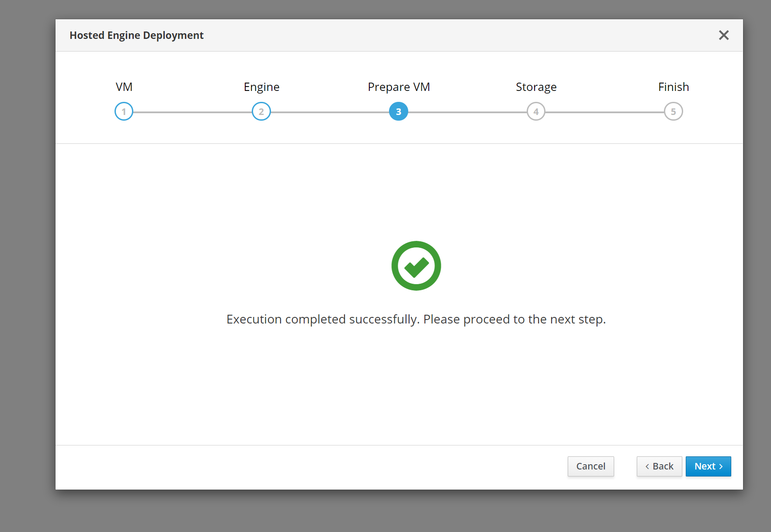Select step 5 circle for Finish
The height and width of the screenshot is (532, 771).
click(x=673, y=111)
